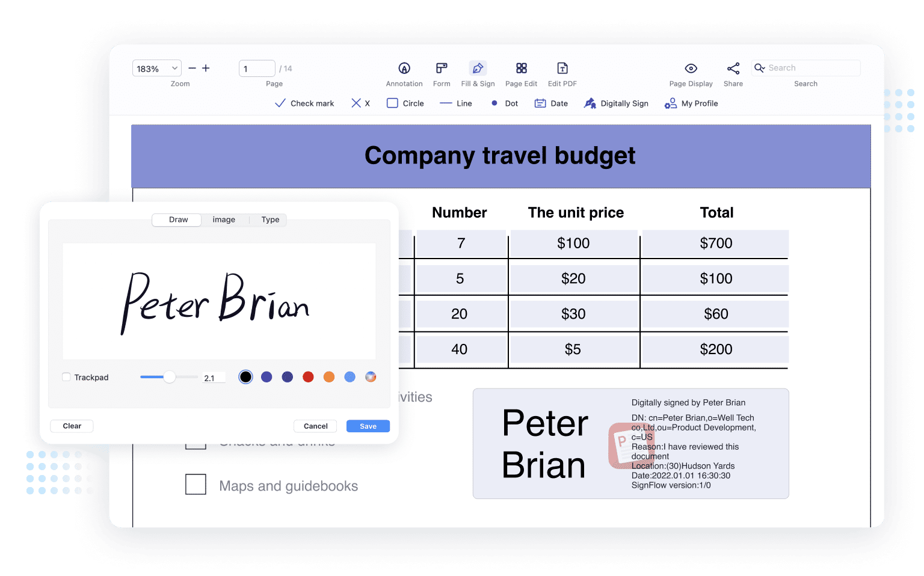Screen dimensions: 924x576
Task: Clear the signature drawing
Action: (72, 426)
